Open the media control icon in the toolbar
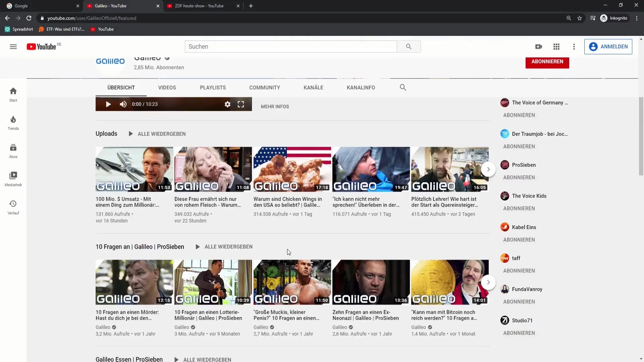This screenshot has width=644, height=362. (x=593, y=18)
